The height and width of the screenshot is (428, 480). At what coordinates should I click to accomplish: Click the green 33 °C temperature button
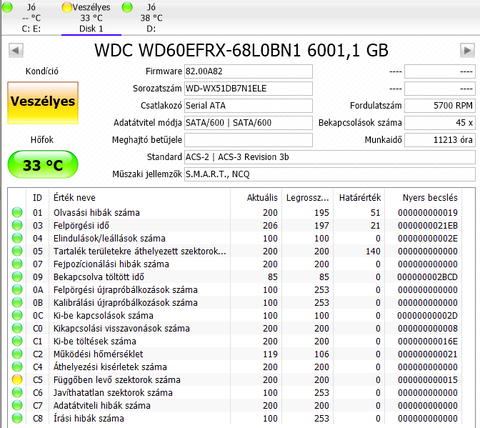tap(43, 165)
